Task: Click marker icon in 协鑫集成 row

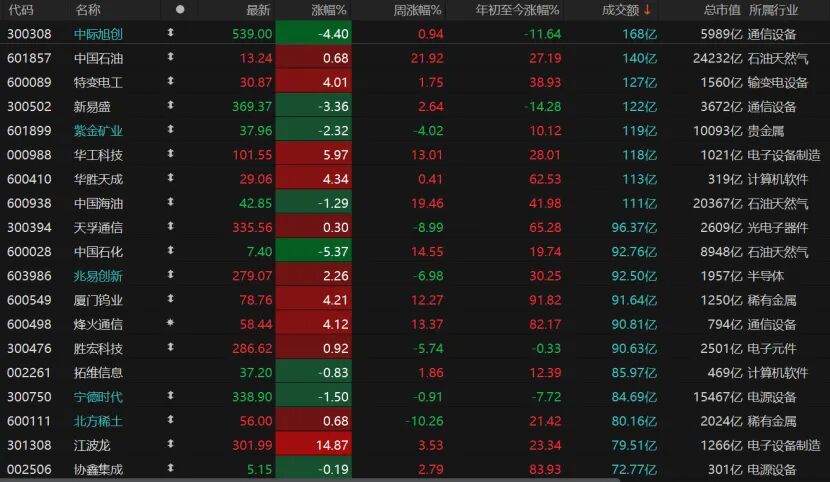Action: tap(170, 468)
